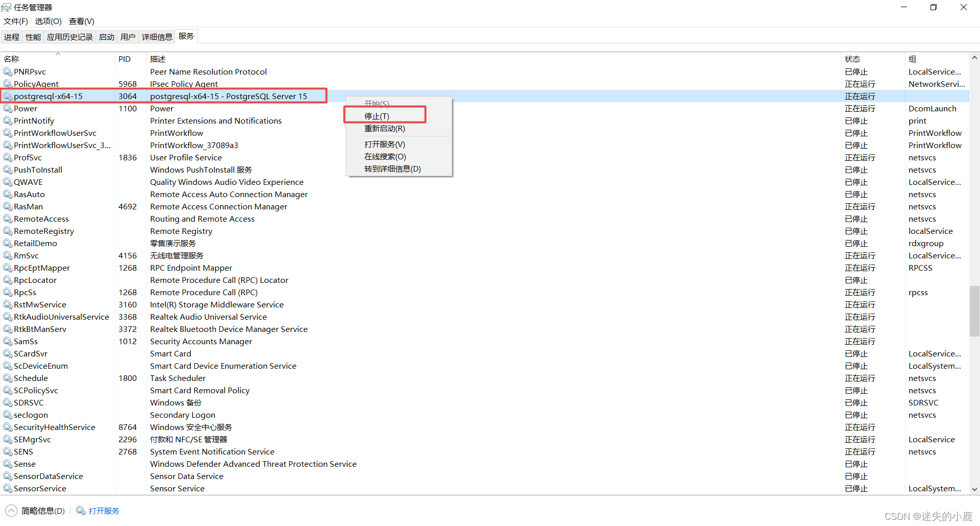Screen dimensions: 980x526
Task: Click the 打开服务 link at the bottom
Action: pos(104,511)
